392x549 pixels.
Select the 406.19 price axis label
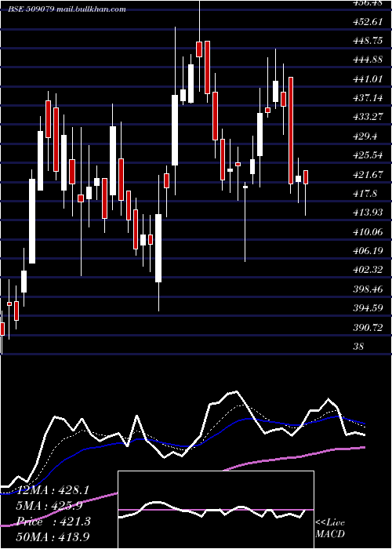368,251
